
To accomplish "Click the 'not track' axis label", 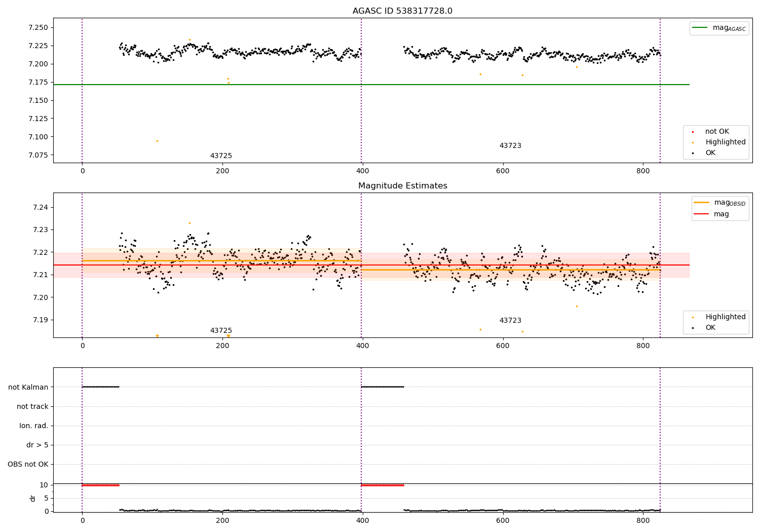I will 32,406.
